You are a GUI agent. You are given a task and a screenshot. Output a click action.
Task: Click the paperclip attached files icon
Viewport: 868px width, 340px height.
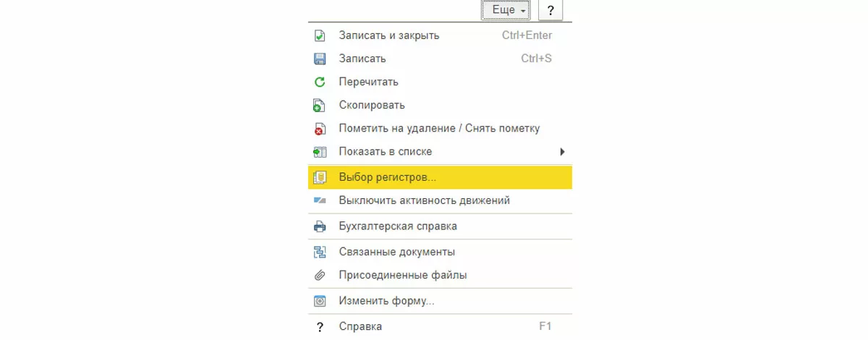320,276
